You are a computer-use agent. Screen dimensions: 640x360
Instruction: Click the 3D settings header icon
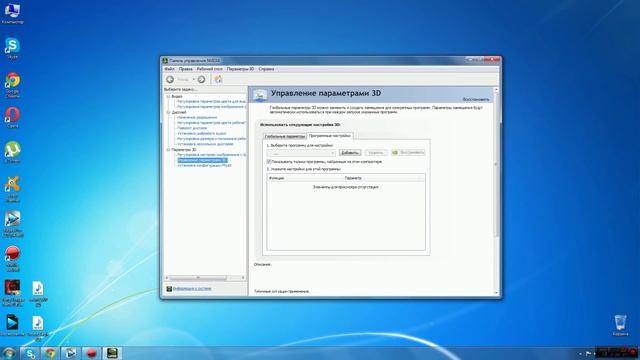coord(260,96)
